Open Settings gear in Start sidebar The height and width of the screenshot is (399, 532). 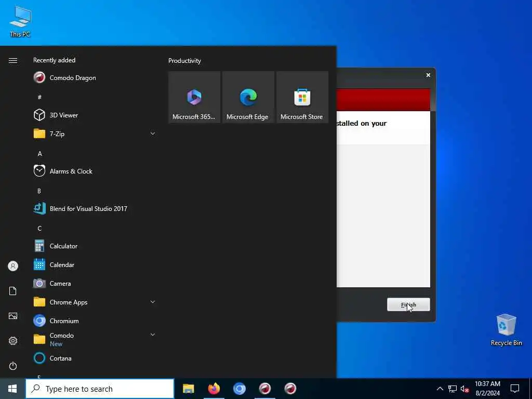[x=13, y=341]
